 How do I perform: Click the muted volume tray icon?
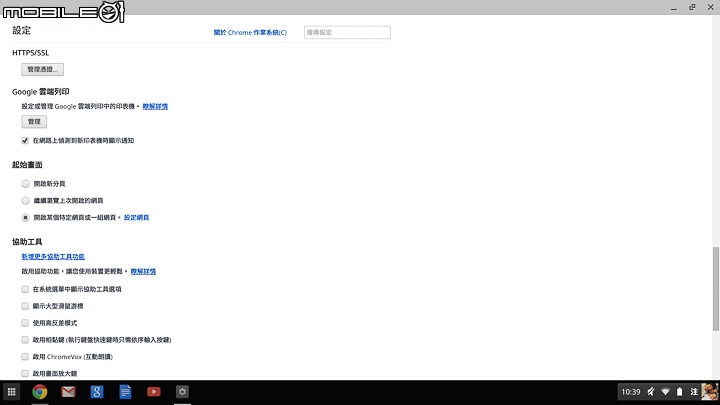click(x=651, y=392)
